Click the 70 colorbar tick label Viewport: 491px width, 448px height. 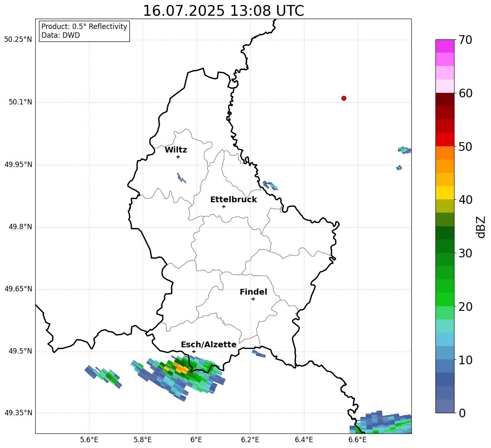coord(465,40)
